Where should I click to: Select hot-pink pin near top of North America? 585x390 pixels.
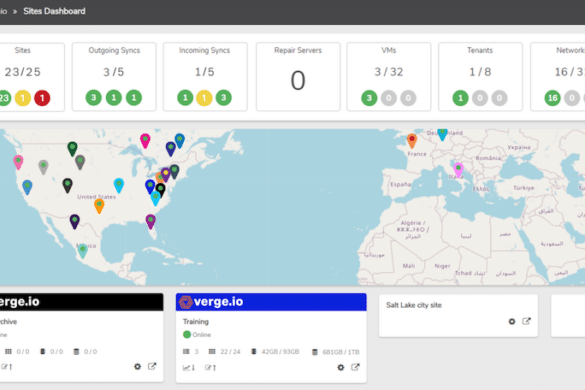tap(145, 141)
